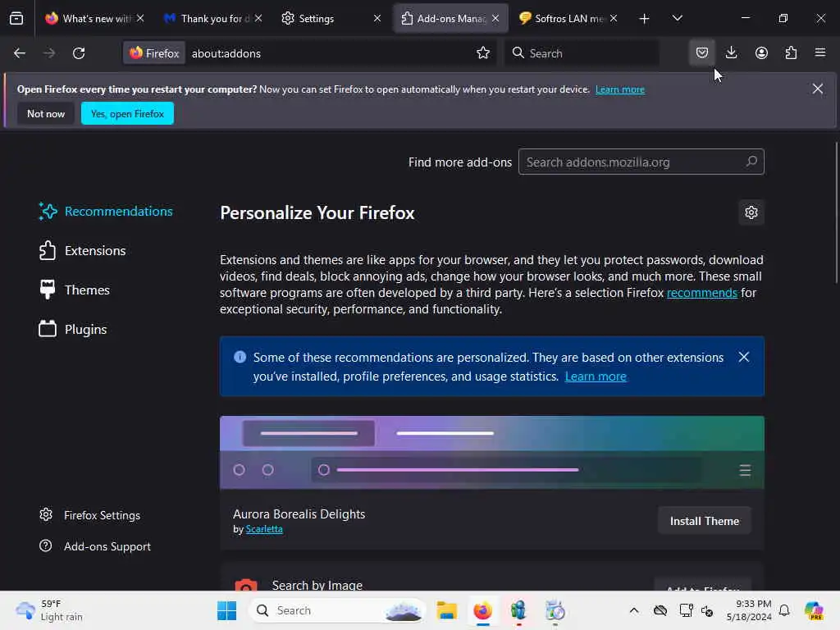This screenshot has width=840, height=630.
Task: Click the crossed-out cloud tray icon
Action: (660, 610)
